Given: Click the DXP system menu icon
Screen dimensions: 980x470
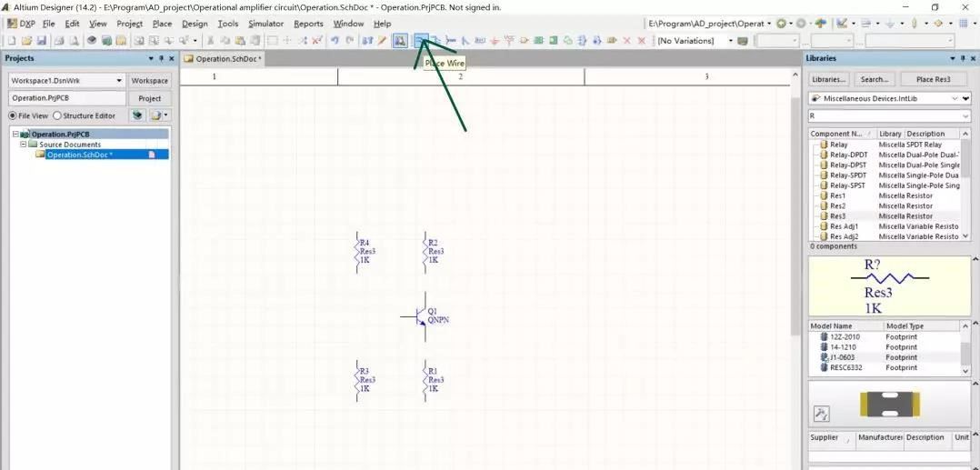Looking at the screenshot, I should 23,24.
